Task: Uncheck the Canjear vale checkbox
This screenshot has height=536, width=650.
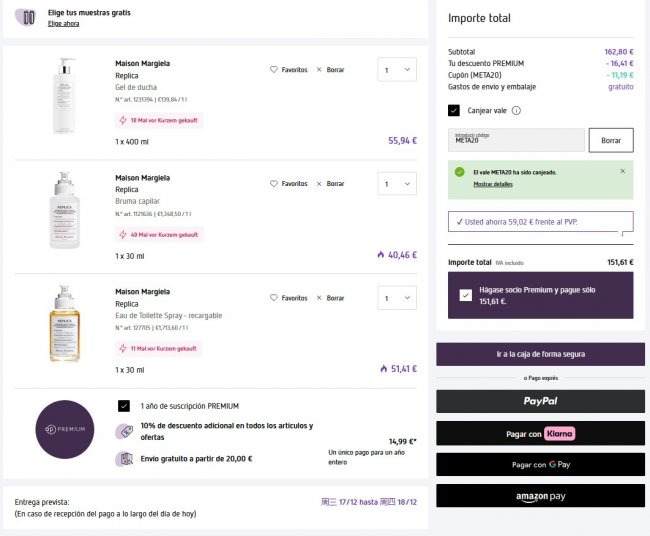Action: point(454,111)
